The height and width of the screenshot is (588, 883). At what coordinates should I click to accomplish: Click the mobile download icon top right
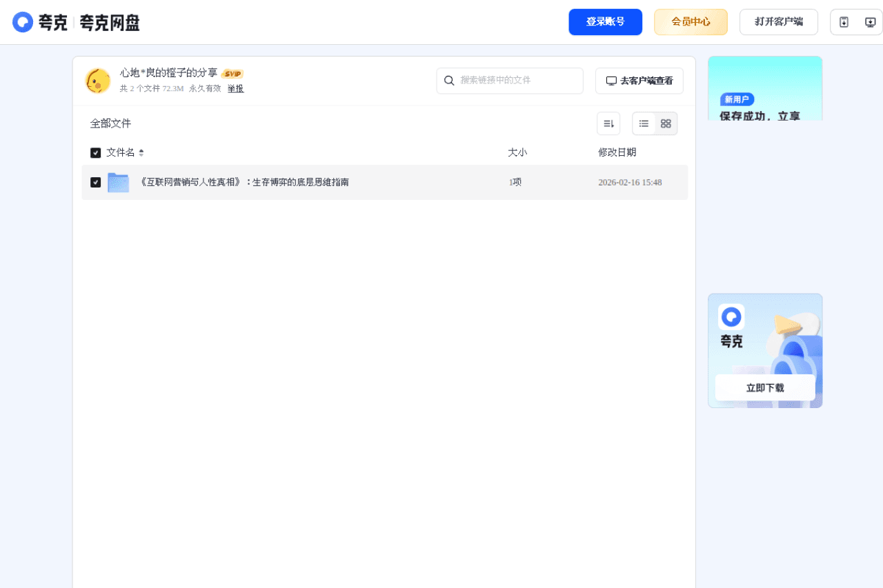pos(843,21)
